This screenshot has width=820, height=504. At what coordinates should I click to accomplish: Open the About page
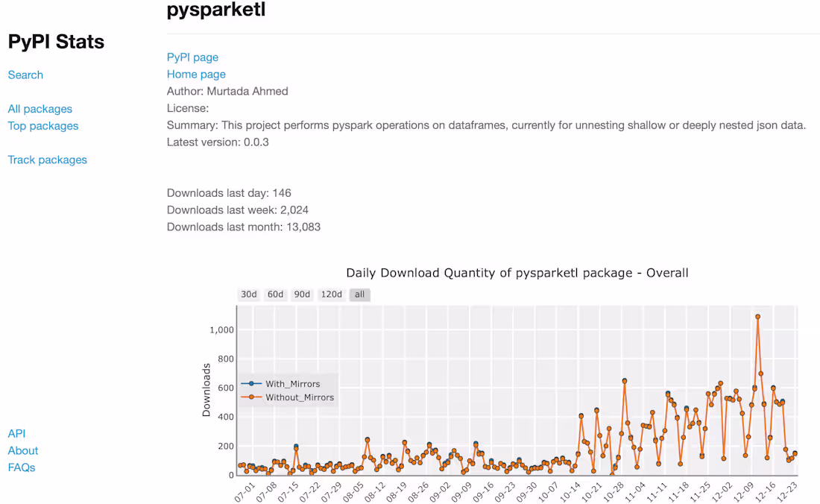click(x=22, y=450)
